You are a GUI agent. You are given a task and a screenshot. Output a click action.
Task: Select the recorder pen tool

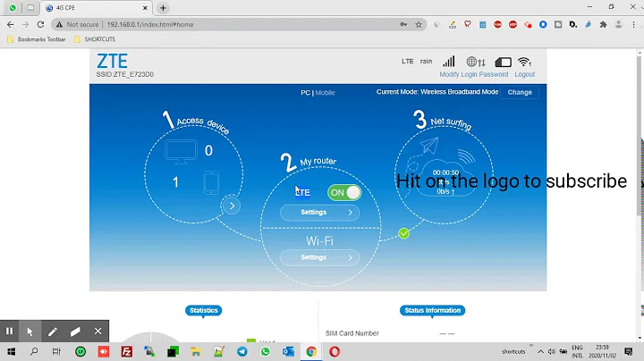click(x=53, y=331)
